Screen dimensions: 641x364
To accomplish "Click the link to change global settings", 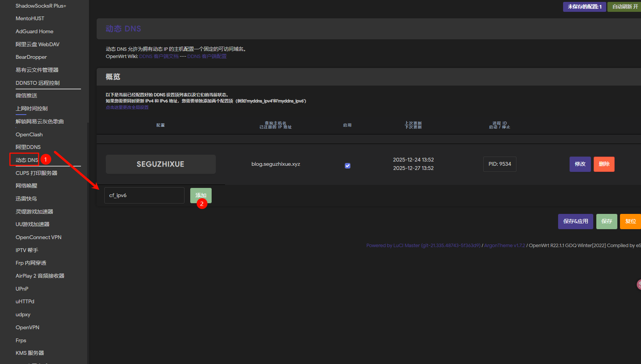I will [x=127, y=107].
